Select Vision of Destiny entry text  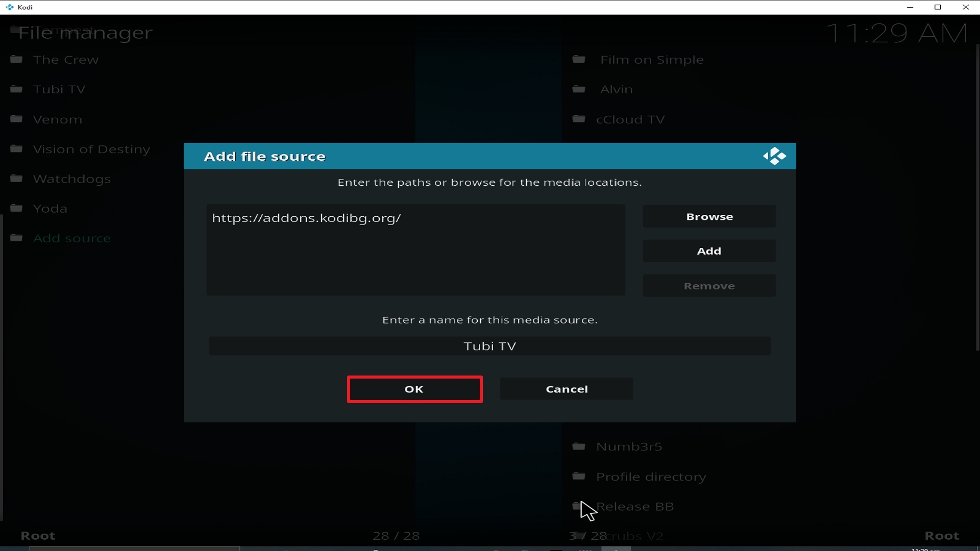point(92,149)
